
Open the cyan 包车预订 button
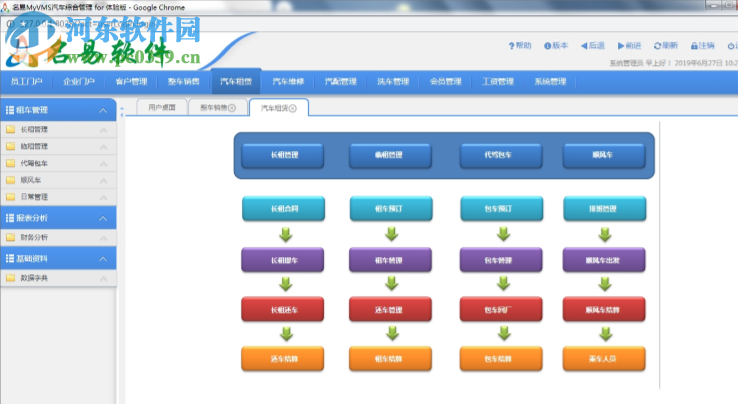point(502,209)
